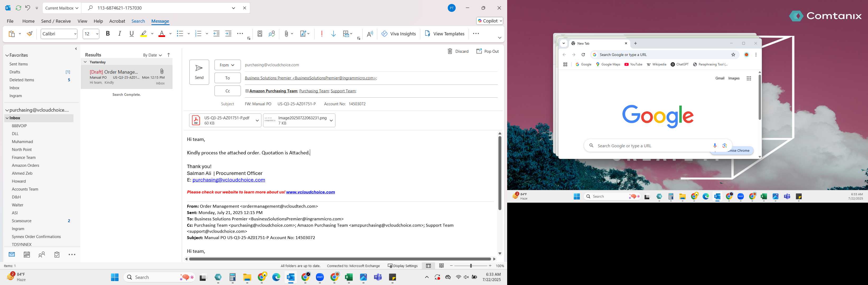
Task: Open the font size 12 dropdown
Action: click(x=97, y=34)
